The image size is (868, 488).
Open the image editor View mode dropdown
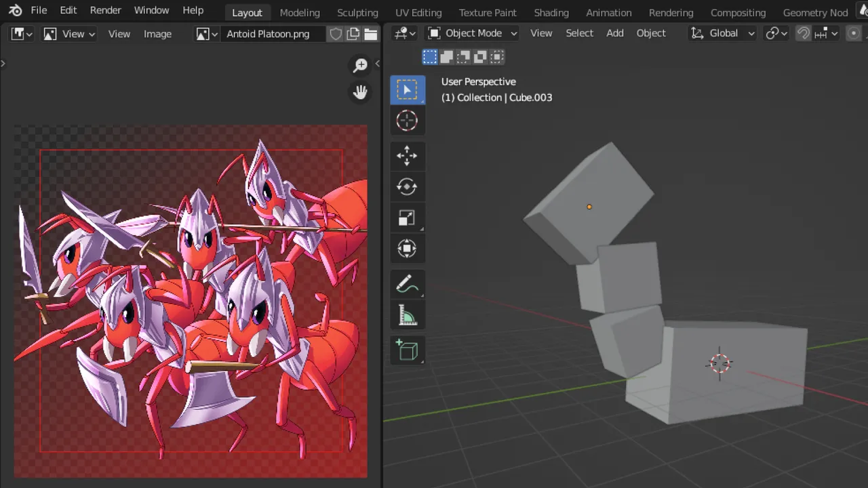[69, 34]
